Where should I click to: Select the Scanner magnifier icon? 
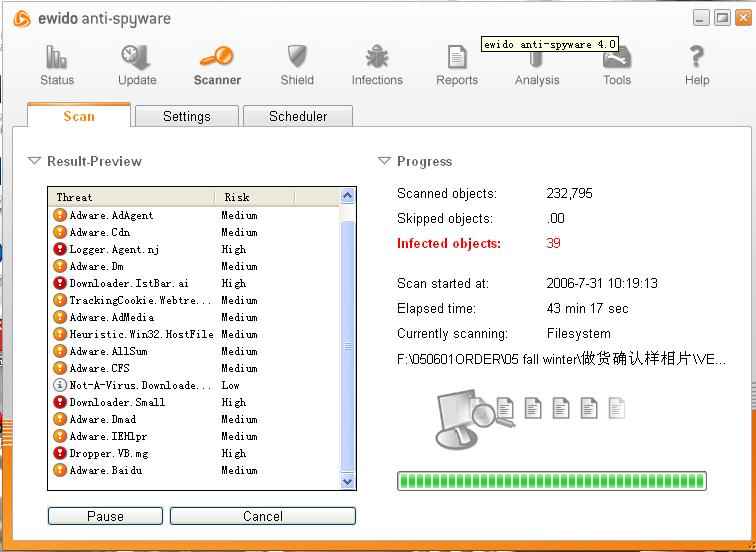(216, 56)
